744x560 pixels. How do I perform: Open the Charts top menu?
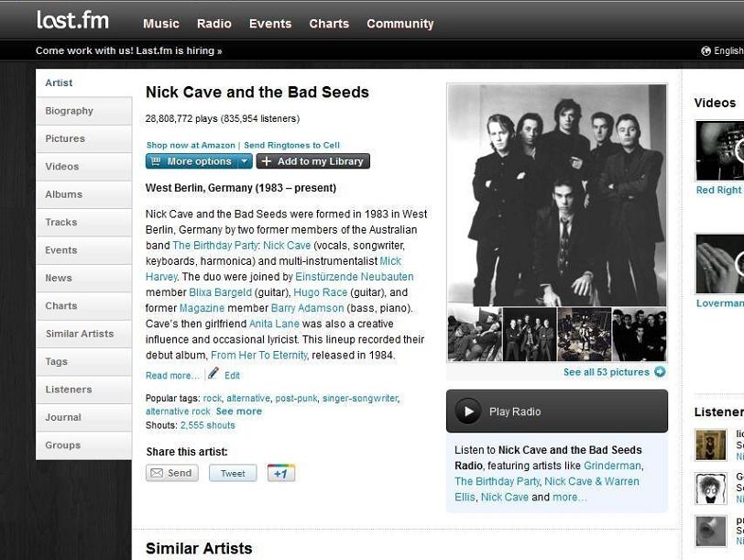(x=329, y=24)
